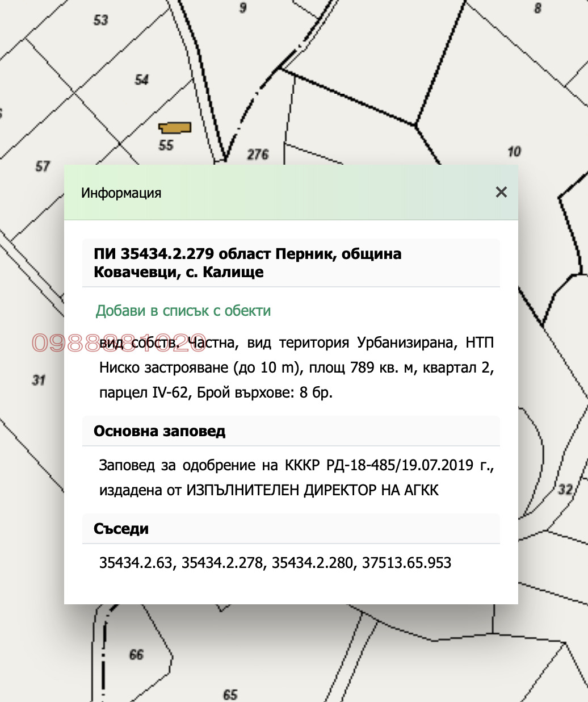Close the Информация popup with the X
Viewport: 588px width, 702px height.
[501, 193]
